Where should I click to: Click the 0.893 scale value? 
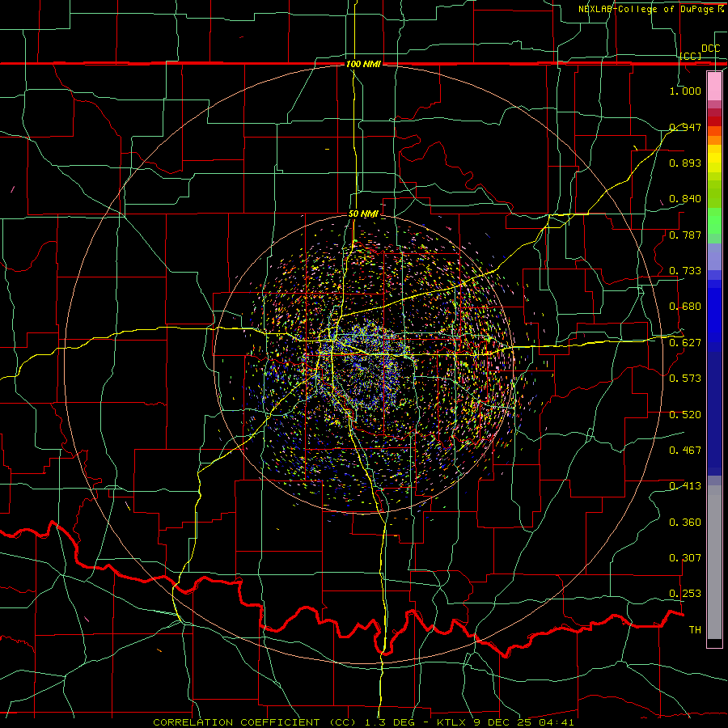coord(685,163)
